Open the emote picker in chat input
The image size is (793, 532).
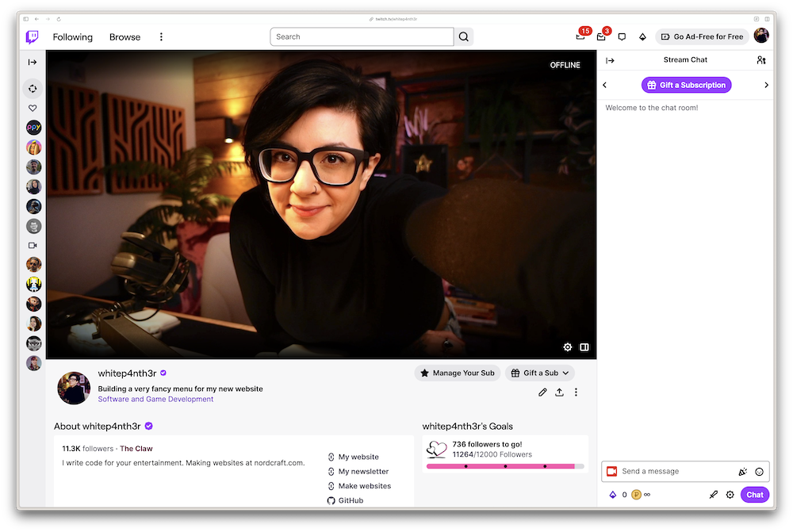(x=759, y=471)
